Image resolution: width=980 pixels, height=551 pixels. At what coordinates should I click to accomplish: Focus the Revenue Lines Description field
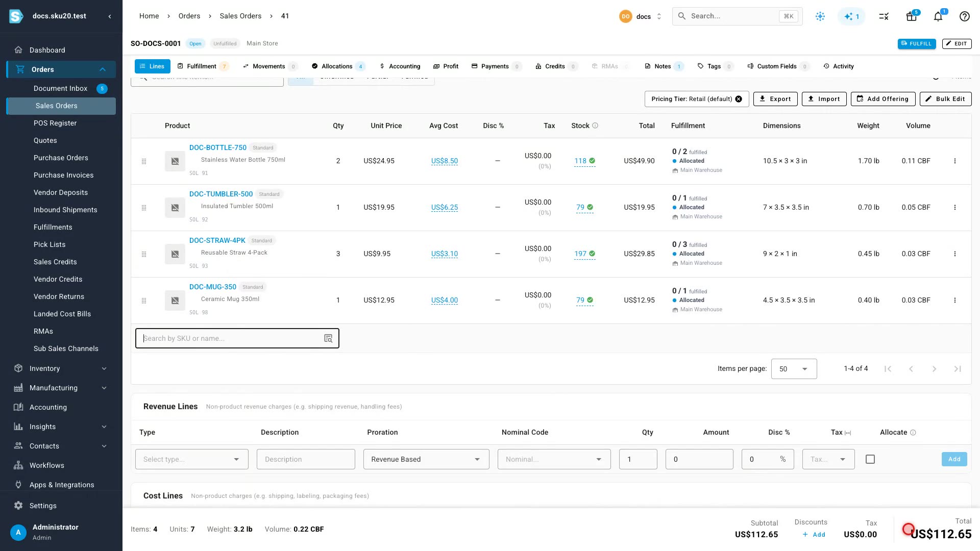coord(306,459)
